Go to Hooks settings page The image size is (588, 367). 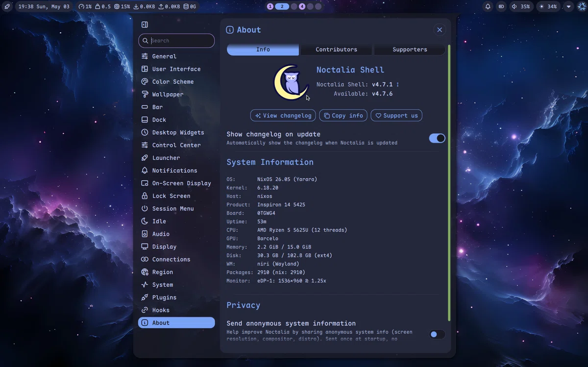[176, 310]
